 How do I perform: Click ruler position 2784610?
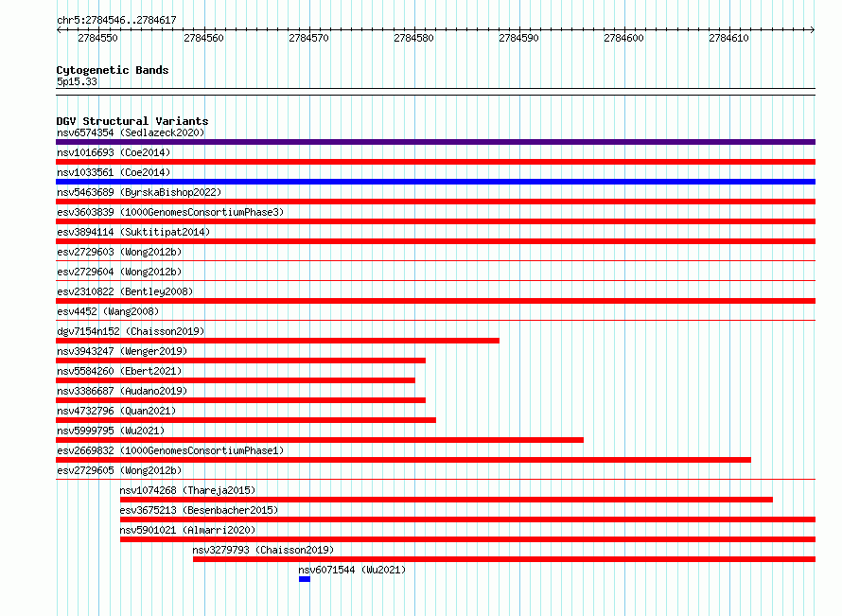click(x=728, y=38)
